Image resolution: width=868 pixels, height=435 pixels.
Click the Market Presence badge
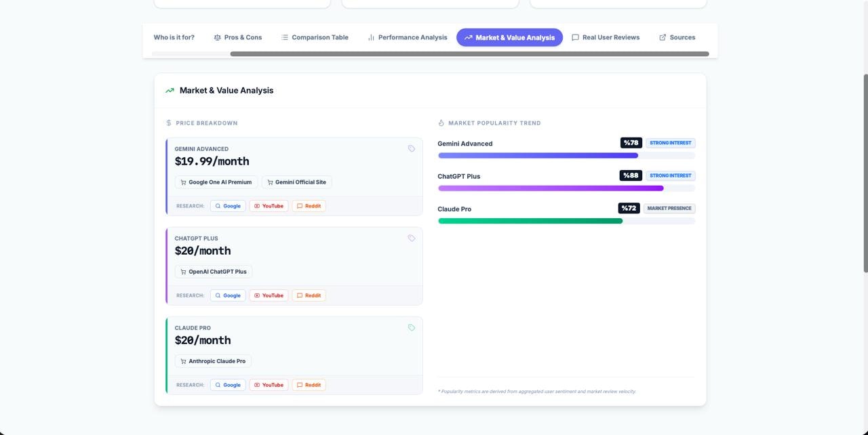[x=669, y=208]
